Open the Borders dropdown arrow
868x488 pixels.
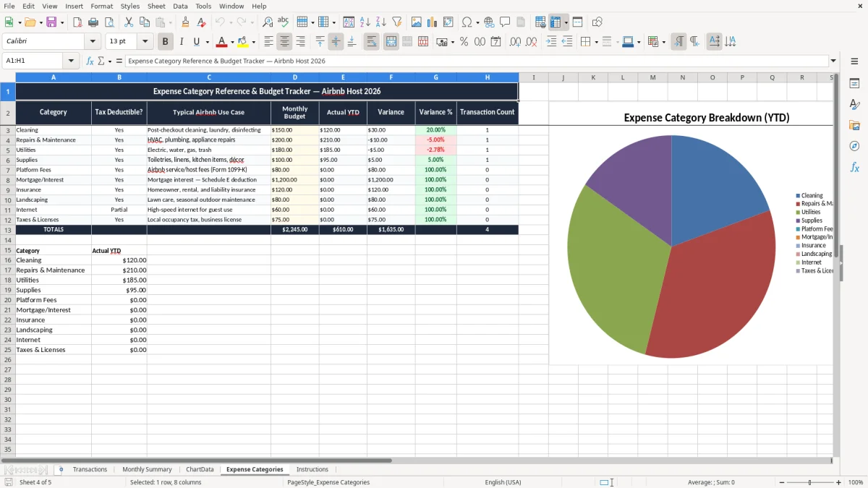pos(597,42)
